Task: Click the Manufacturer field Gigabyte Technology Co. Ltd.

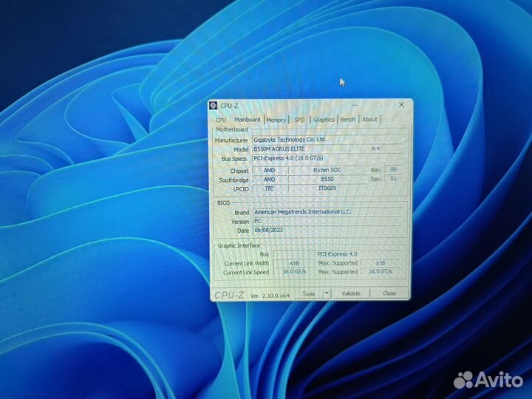Action: (x=327, y=140)
